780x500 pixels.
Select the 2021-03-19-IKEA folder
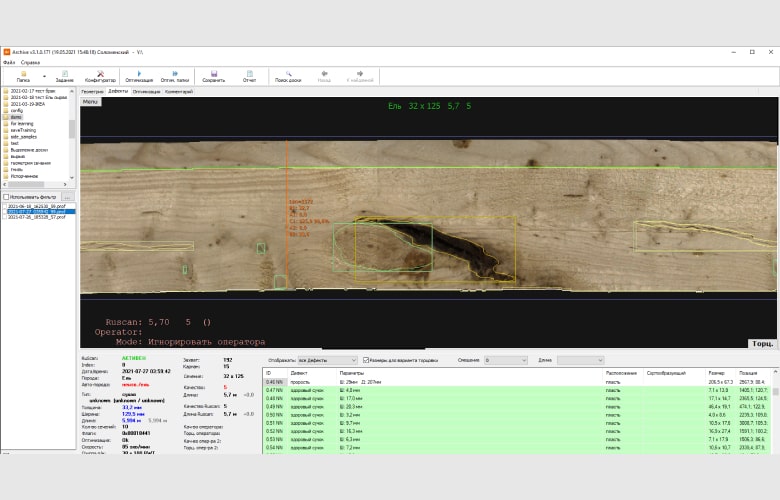[x=27, y=104]
